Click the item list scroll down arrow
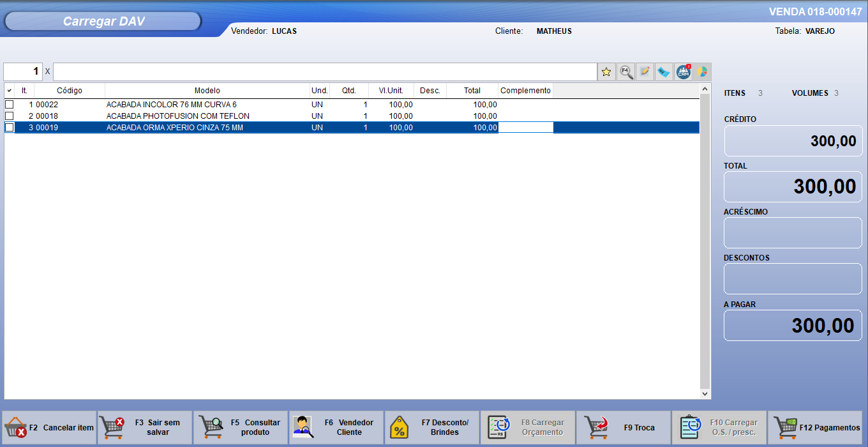The height and width of the screenshot is (447, 868). pos(705,394)
